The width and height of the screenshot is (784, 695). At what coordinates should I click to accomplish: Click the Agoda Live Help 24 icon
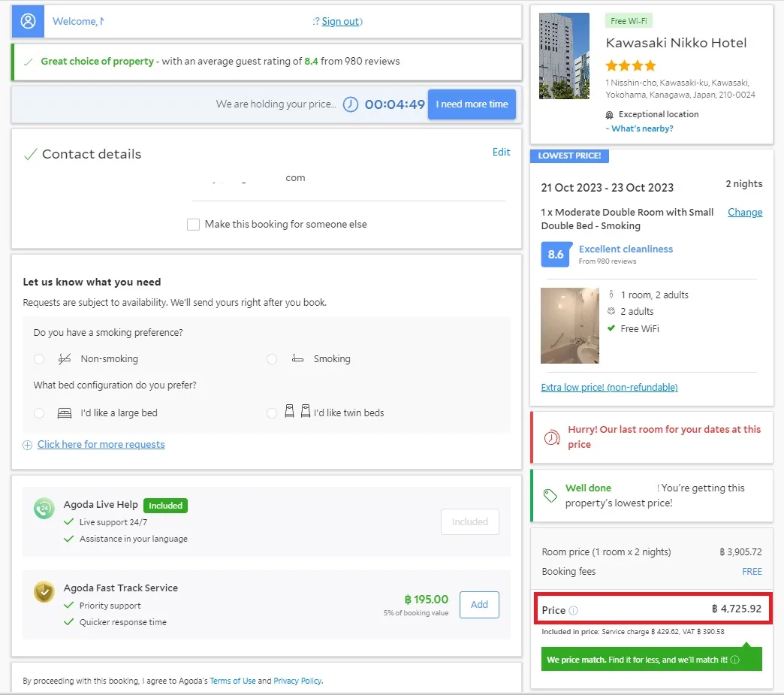pos(44,509)
